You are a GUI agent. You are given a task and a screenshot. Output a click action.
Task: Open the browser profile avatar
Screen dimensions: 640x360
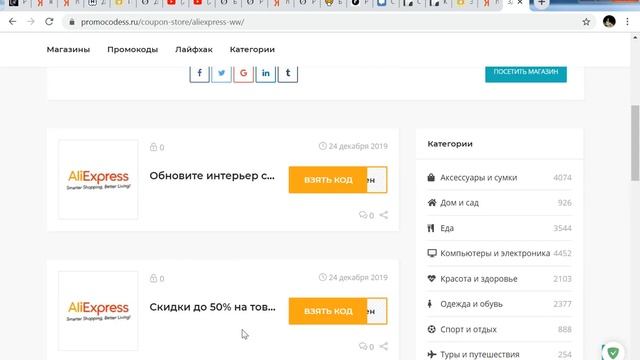pyautogui.click(x=609, y=22)
